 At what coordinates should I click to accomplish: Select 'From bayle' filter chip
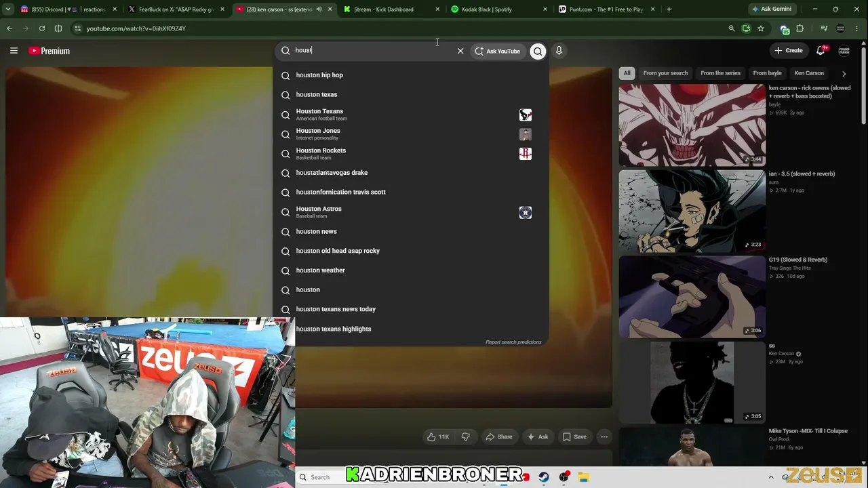[767, 73]
